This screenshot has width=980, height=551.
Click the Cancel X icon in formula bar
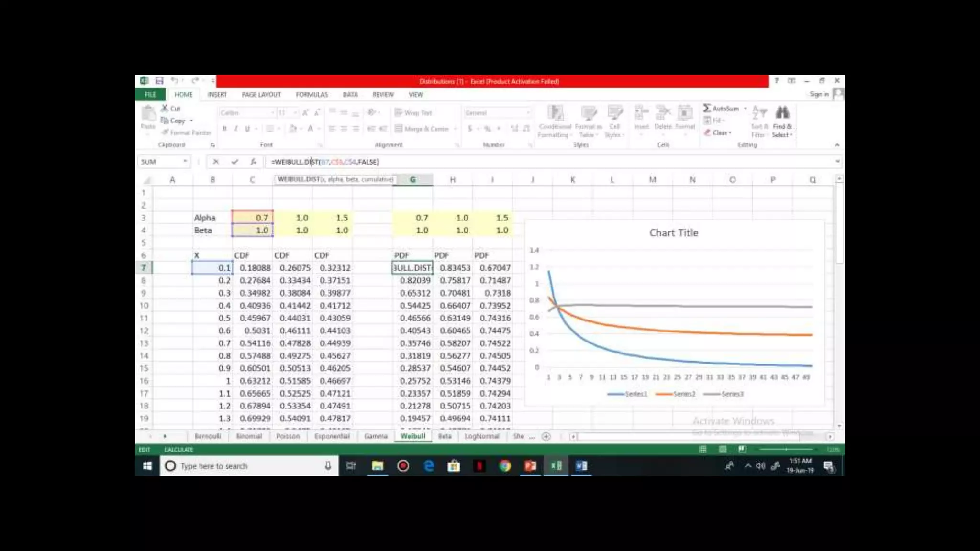tap(216, 162)
